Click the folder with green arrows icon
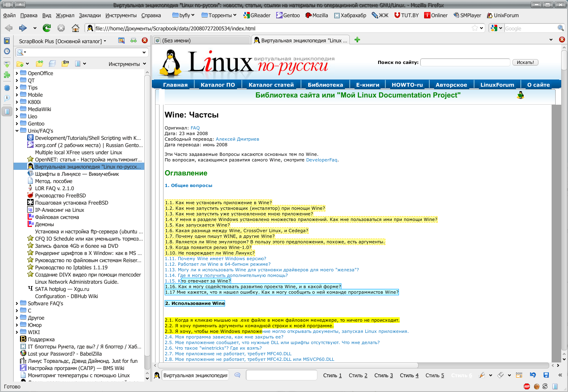 pyautogui.click(x=39, y=64)
